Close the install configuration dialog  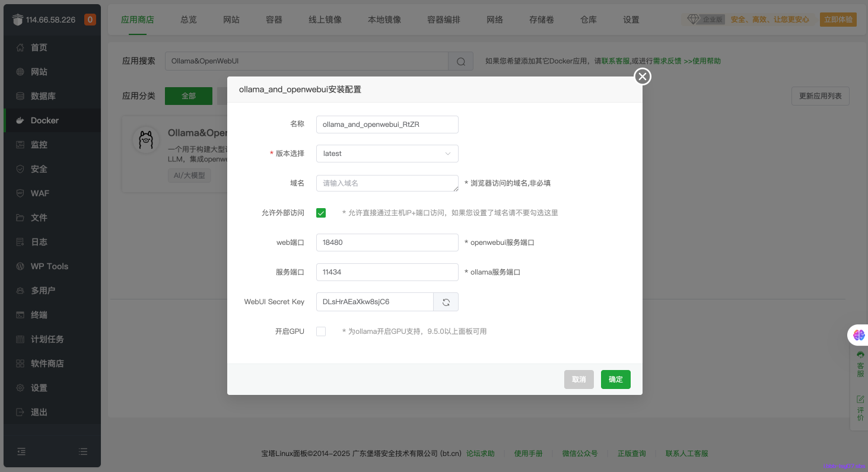643,76
